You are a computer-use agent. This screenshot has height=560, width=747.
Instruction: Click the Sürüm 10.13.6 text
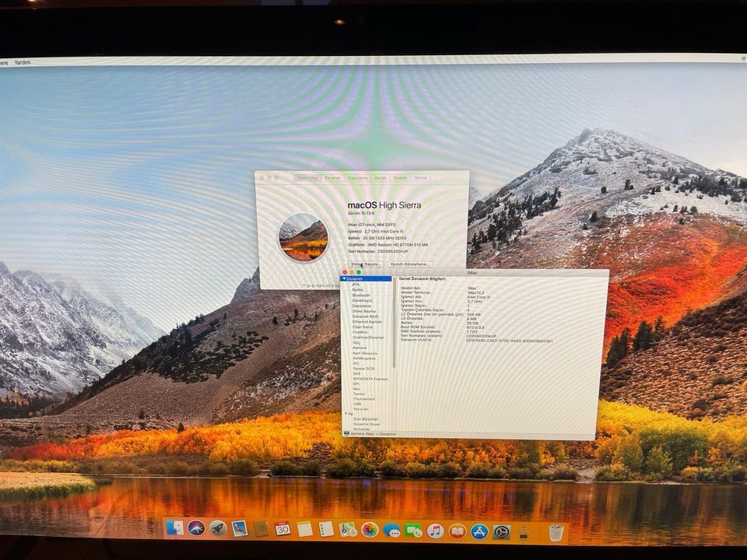[x=361, y=215]
